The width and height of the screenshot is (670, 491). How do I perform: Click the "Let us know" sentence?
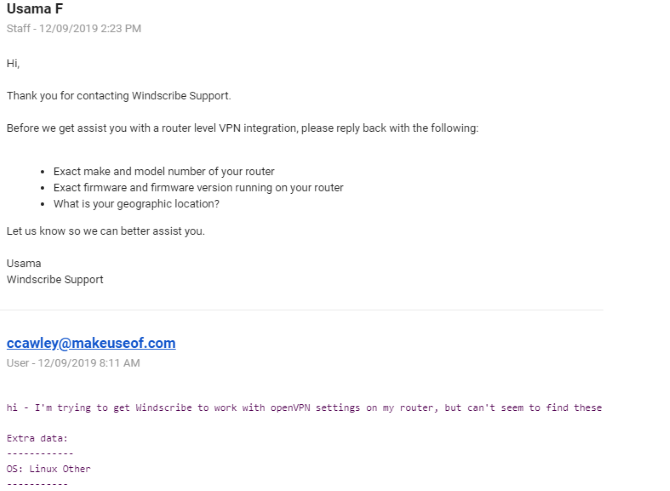(111, 233)
